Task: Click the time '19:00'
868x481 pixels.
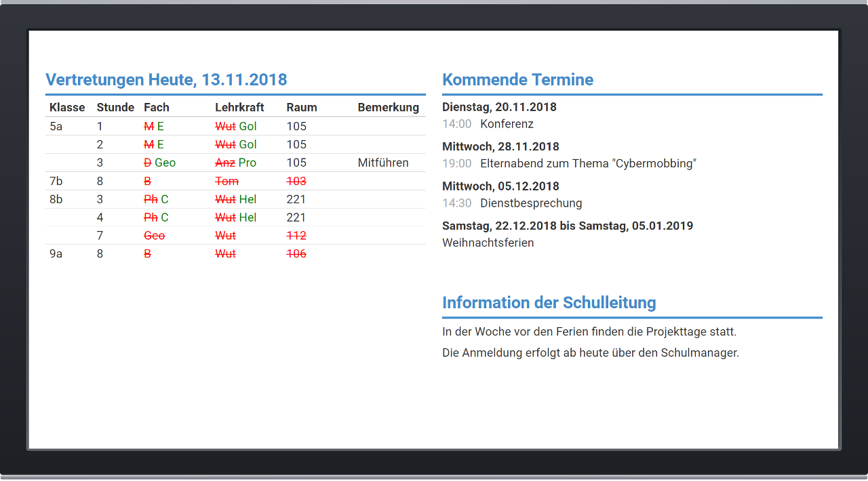Action: pos(456,164)
